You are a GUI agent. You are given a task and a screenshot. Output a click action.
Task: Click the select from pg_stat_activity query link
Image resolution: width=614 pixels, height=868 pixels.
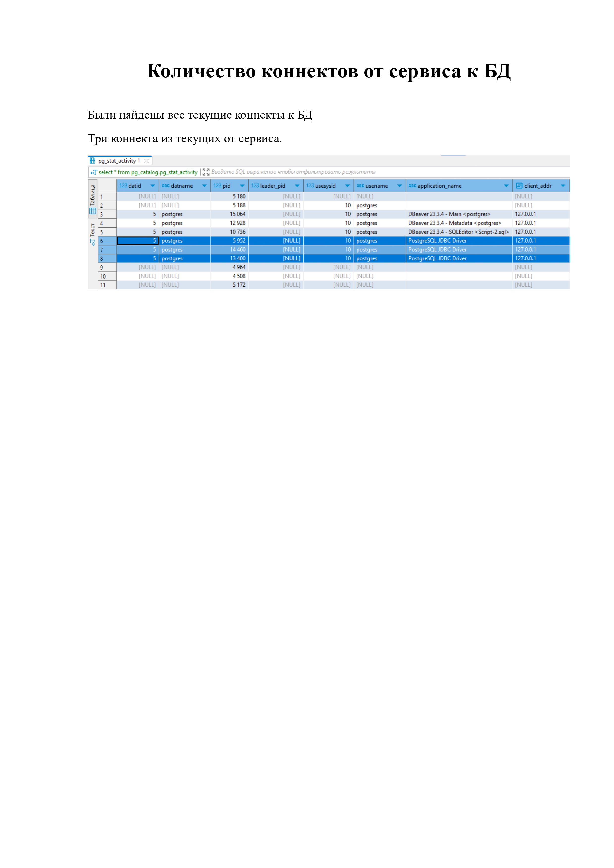tap(148, 172)
